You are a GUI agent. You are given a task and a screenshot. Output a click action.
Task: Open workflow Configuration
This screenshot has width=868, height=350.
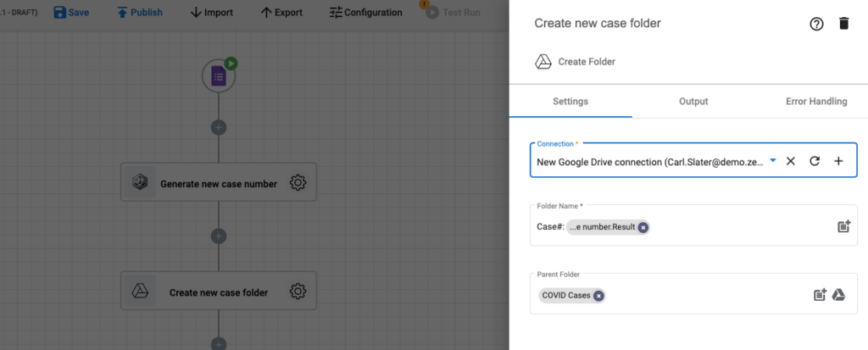click(x=366, y=12)
